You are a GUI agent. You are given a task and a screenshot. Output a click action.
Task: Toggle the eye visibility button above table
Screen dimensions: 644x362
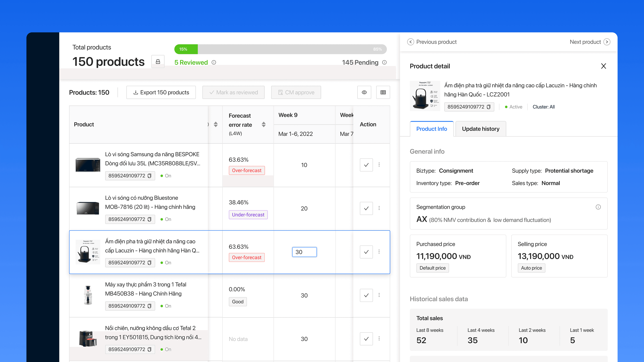pyautogui.click(x=364, y=92)
